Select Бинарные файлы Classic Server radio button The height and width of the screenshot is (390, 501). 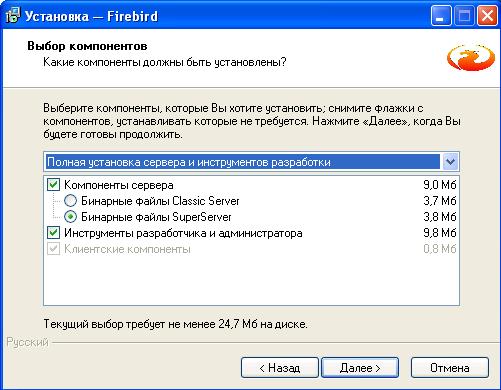(70, 201)
